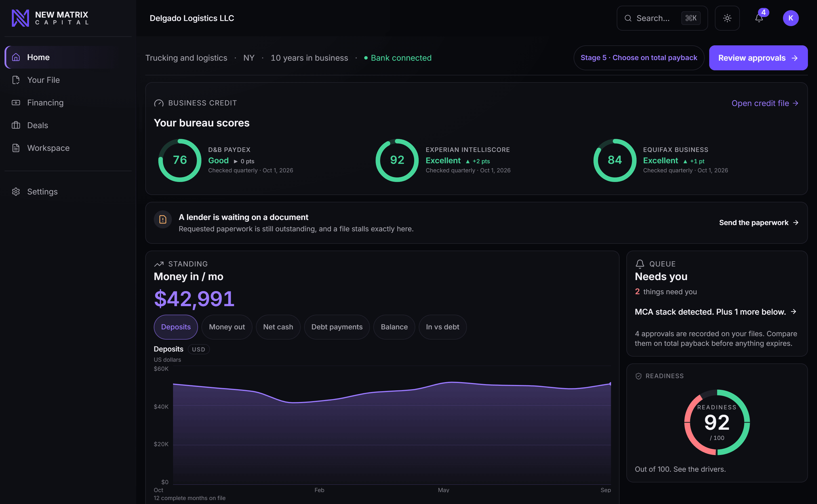Open Workspace in the sidebar

click(68, 148)
